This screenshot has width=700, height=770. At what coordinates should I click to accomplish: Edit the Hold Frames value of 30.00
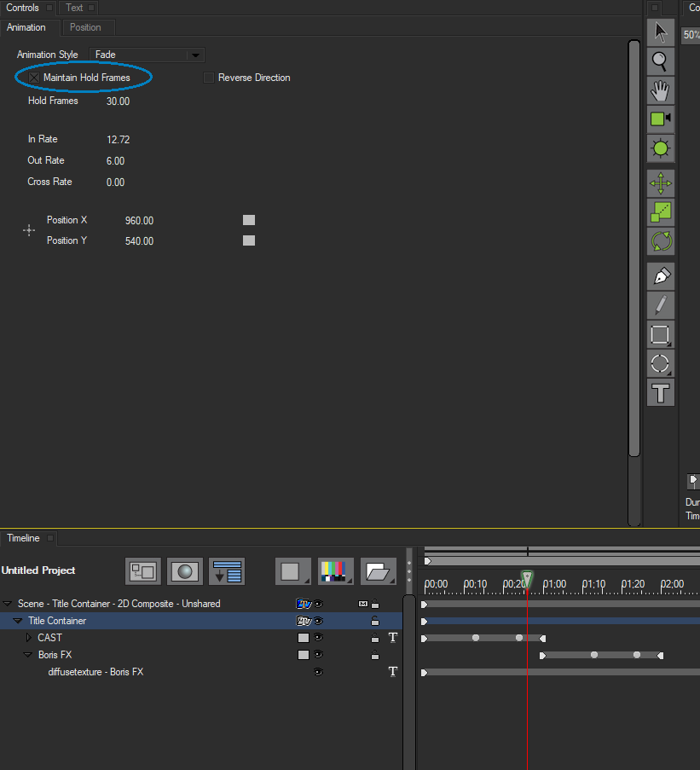coord(118,101)
